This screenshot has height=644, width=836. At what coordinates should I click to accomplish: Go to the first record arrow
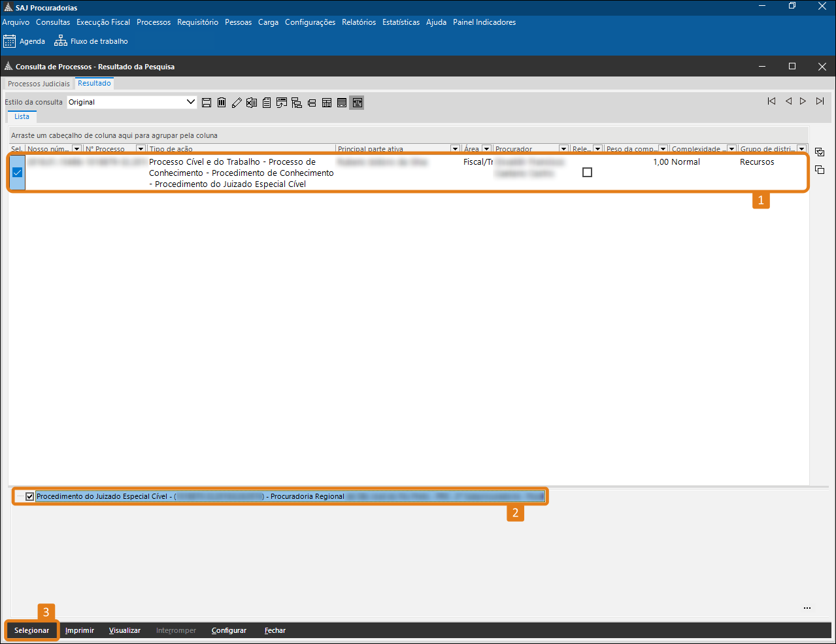pyautogui.click(x=772, y=101)
